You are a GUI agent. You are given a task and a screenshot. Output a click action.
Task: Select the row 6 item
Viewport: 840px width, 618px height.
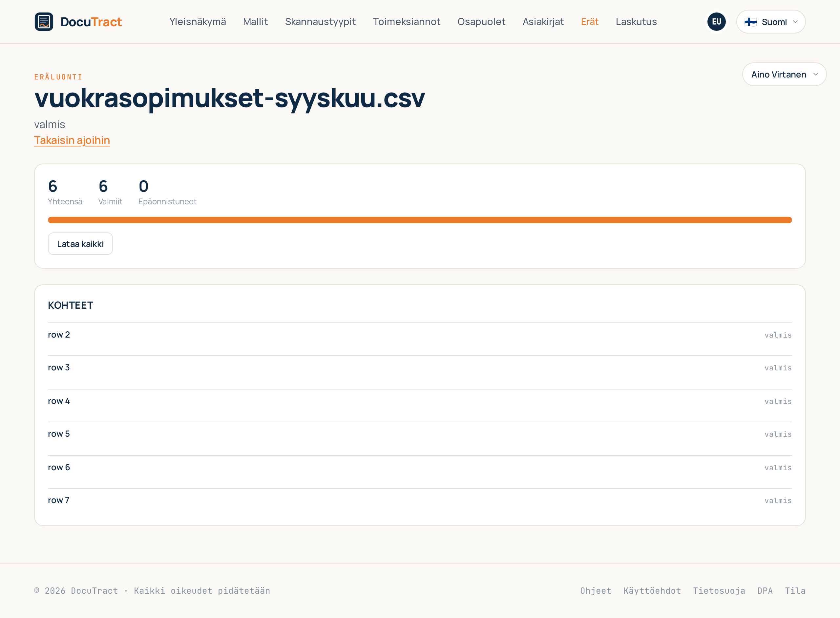pyautogui.click(x=419, y=472)
